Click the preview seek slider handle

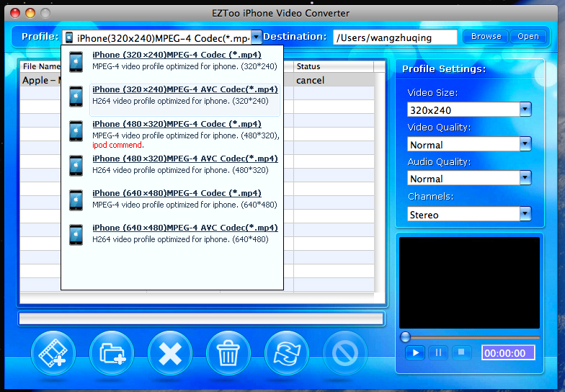tap(405, 337)
